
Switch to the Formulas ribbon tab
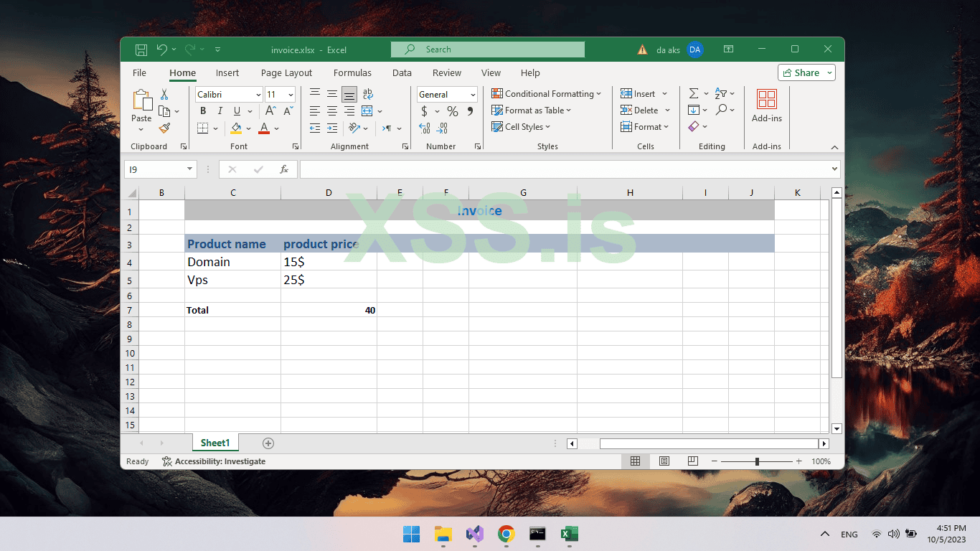[352, 72]
